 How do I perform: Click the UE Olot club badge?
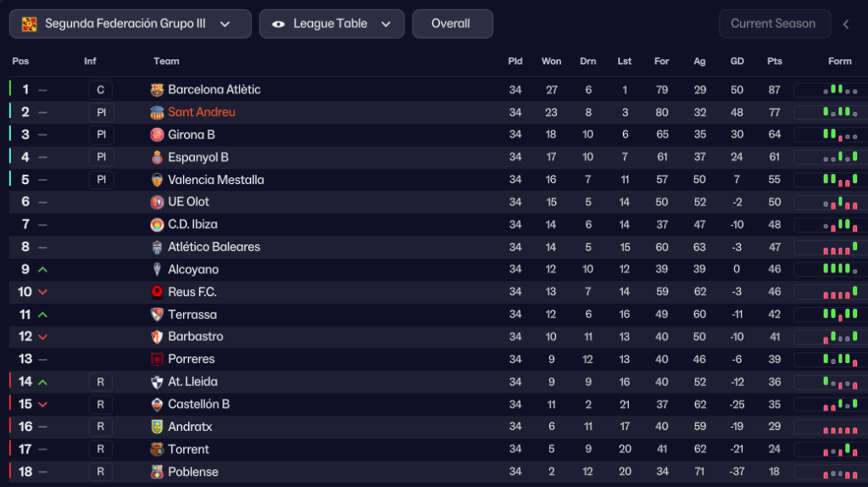[157, 202]
